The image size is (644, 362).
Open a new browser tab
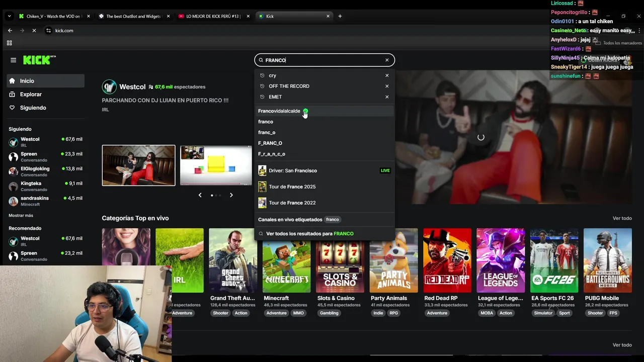tap(340, 16)
